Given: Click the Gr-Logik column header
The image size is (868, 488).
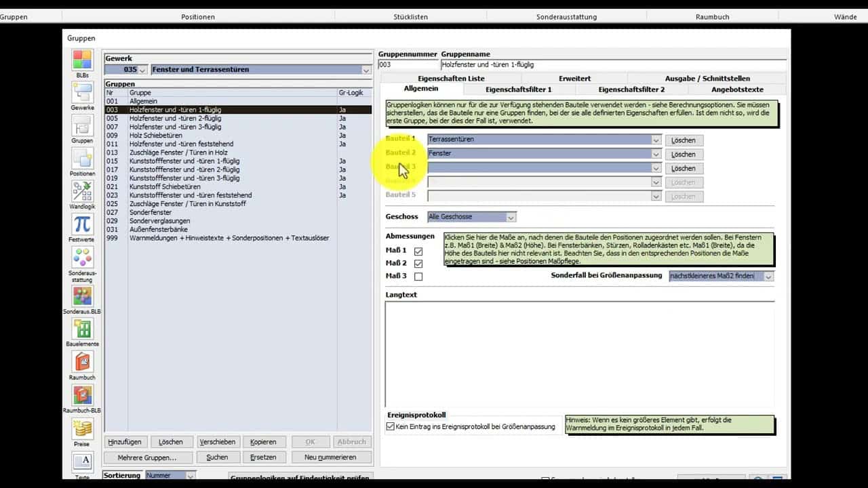Looking at the screenshot, I should (x=354, y=92).
